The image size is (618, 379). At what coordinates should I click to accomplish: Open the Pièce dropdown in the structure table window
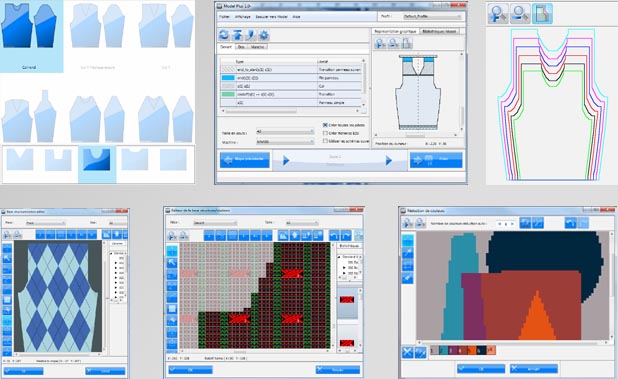point(215,223)
